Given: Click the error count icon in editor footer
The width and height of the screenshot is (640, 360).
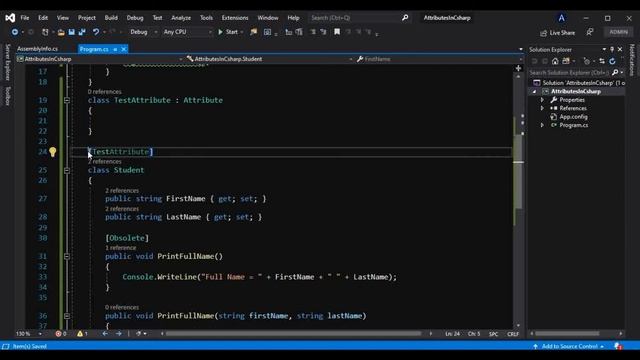Looking at the screenshot, I should point(58,334).
